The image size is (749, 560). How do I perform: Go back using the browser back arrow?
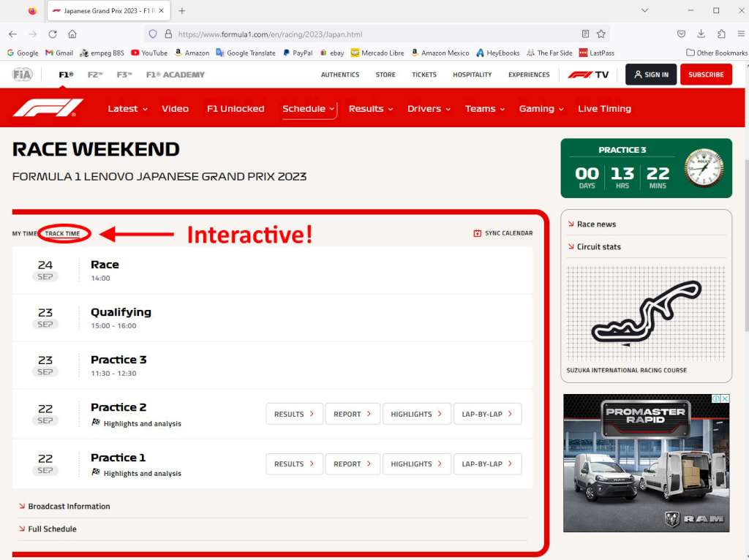13,34
